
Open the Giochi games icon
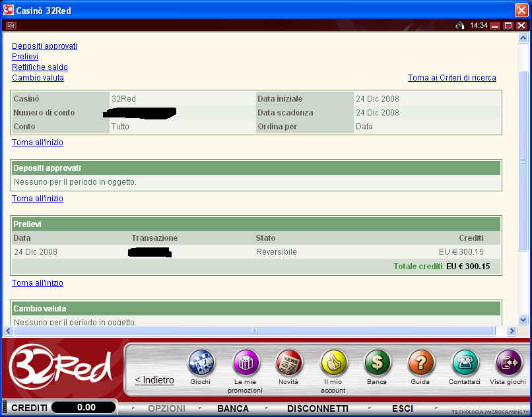point(201,364)
